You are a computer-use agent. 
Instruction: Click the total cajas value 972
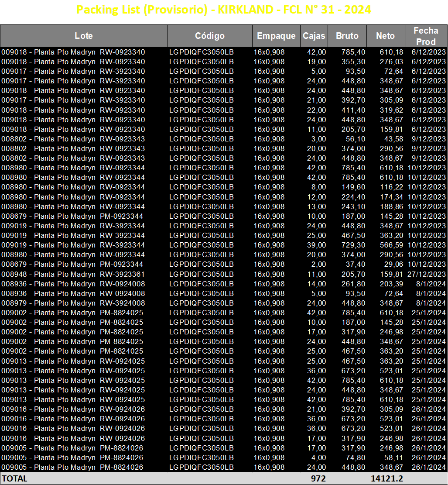coord(318,478)
